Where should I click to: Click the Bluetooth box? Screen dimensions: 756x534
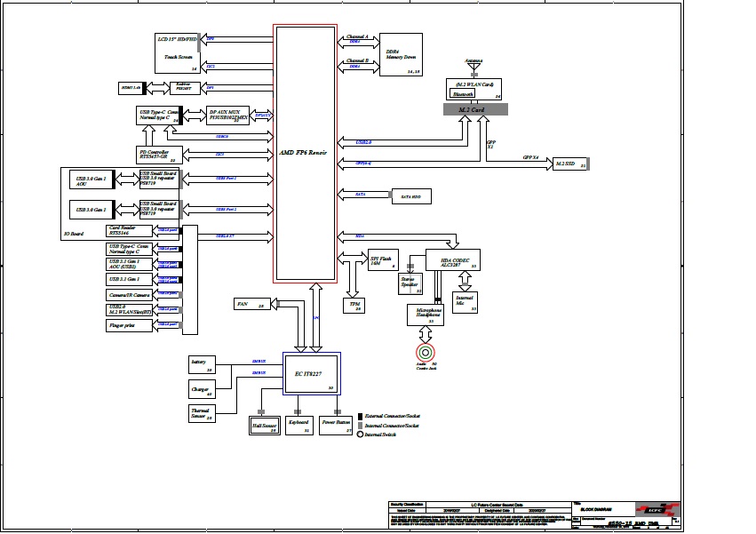[x=462, y=93]
